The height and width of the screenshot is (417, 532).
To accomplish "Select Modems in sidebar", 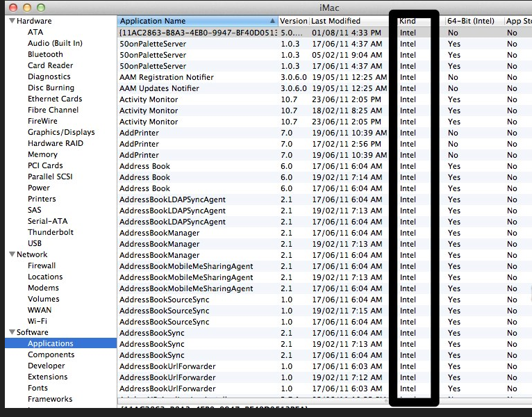I will (x=43, y=288).
